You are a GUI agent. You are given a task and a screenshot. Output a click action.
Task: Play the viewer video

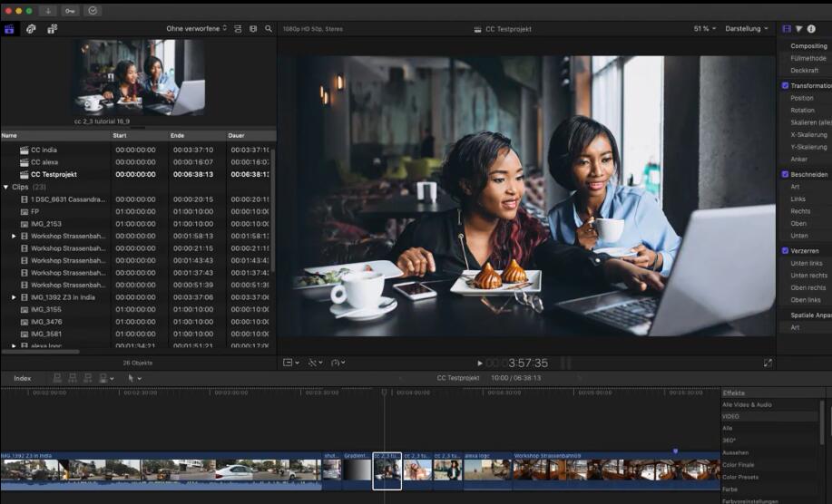tap(480, 363)
